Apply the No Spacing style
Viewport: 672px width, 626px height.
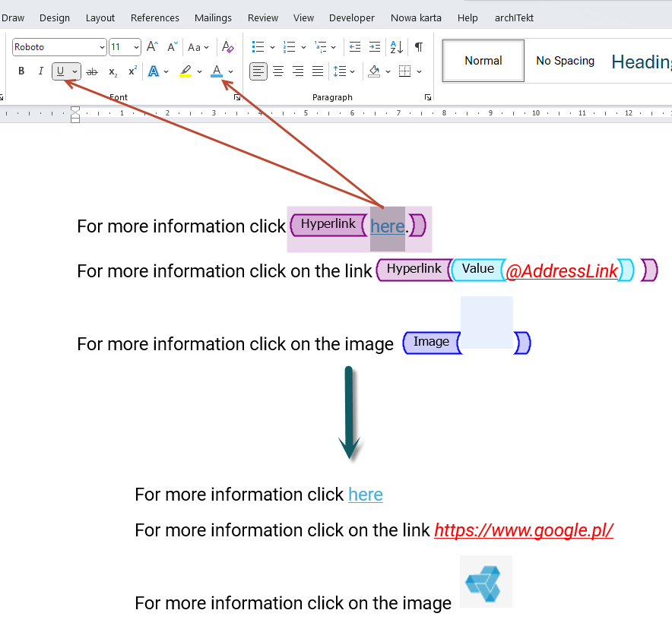click(565, 61)
